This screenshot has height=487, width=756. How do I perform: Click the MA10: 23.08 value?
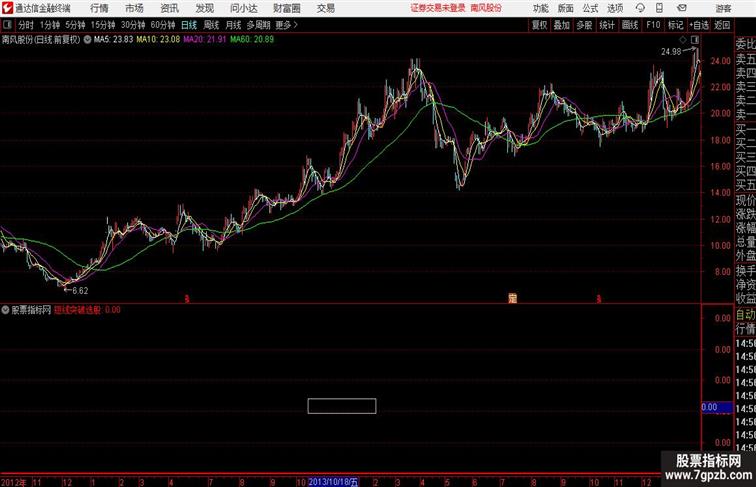[158, 40]
